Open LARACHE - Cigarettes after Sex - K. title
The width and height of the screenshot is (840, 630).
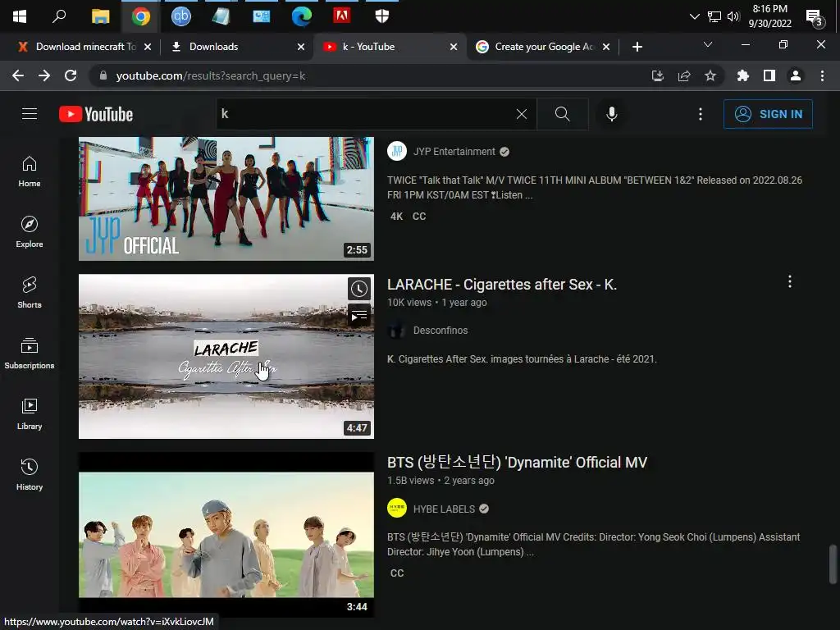(x=502, y=284)
